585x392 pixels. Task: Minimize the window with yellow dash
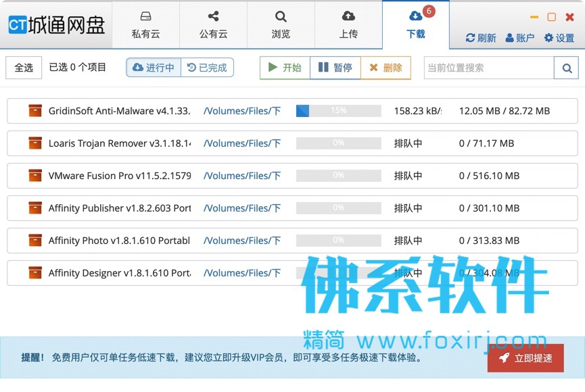[x=534, y=17]
